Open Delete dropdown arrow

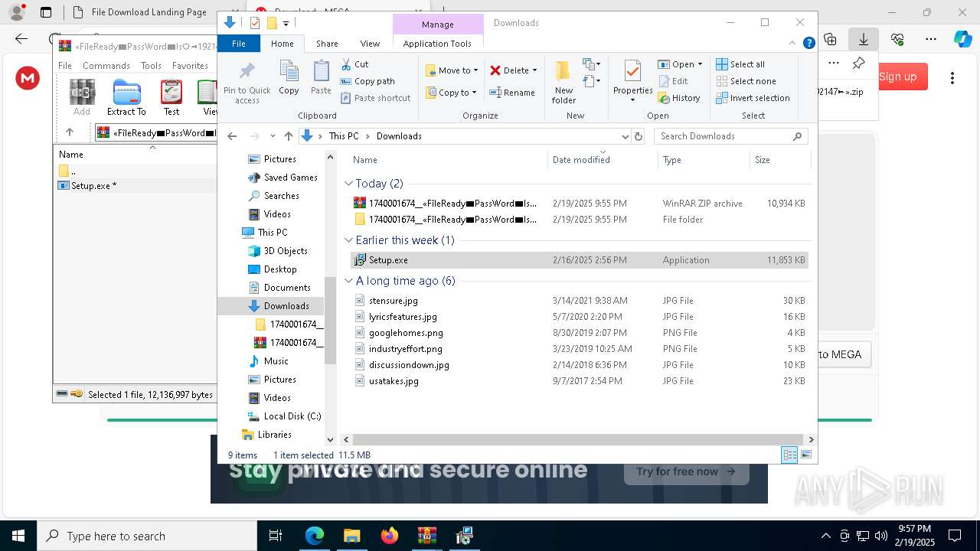[534, 70]
